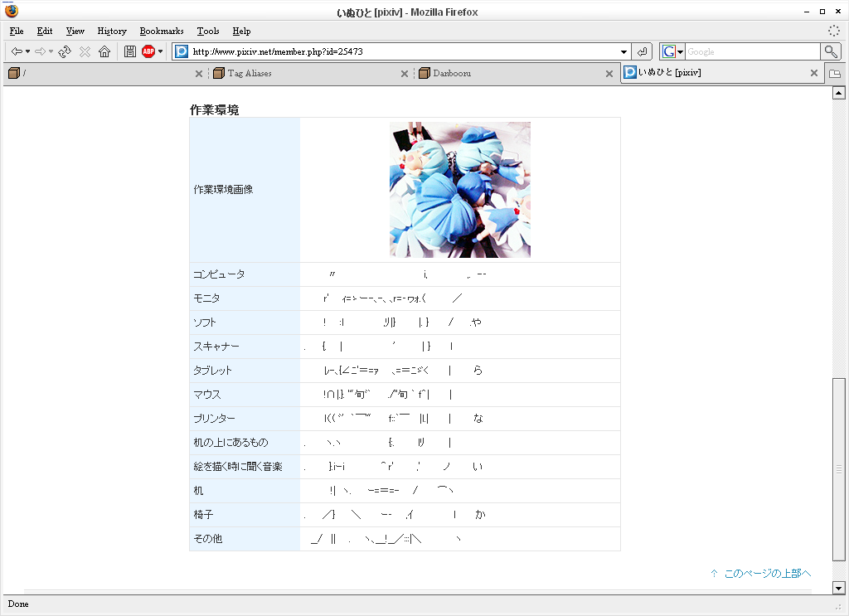
Task: Click the Back navigation arrow
Action: coord(16,51)
